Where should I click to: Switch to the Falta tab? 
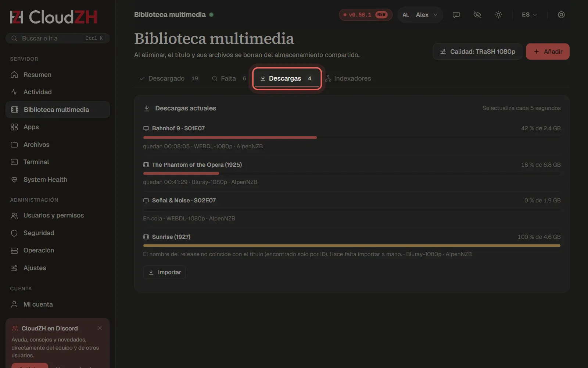229,78
